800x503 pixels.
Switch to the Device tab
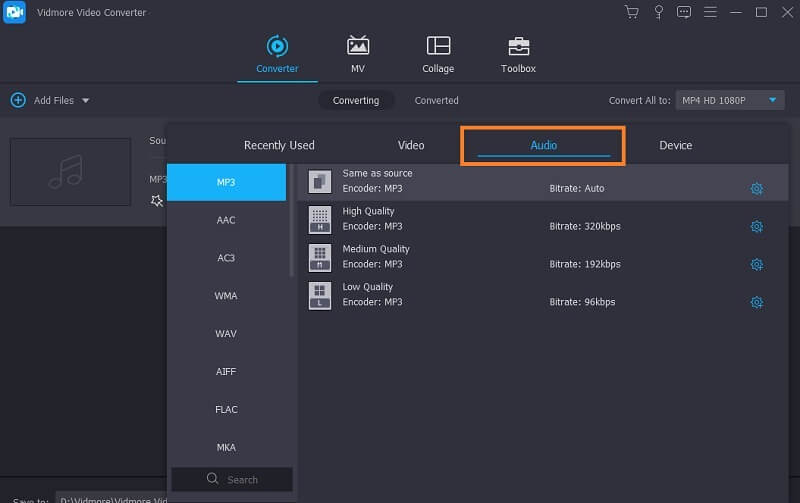click(675, 145)
